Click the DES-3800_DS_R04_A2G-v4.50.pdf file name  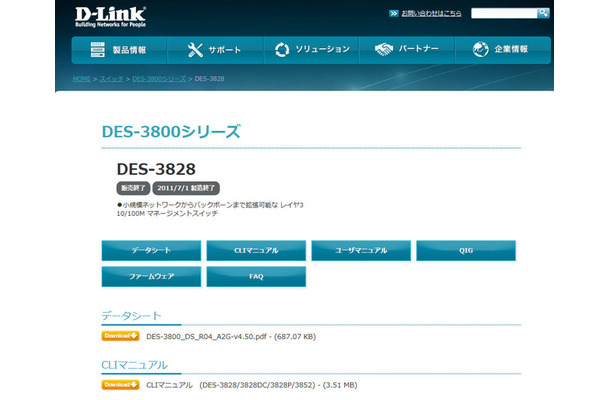206,337
